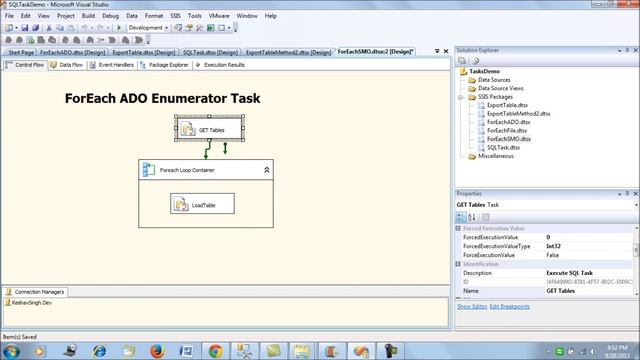Click the Edit Breakpoints link
Viewport: 640px width, 360px height.
click(x=509, y=307)
